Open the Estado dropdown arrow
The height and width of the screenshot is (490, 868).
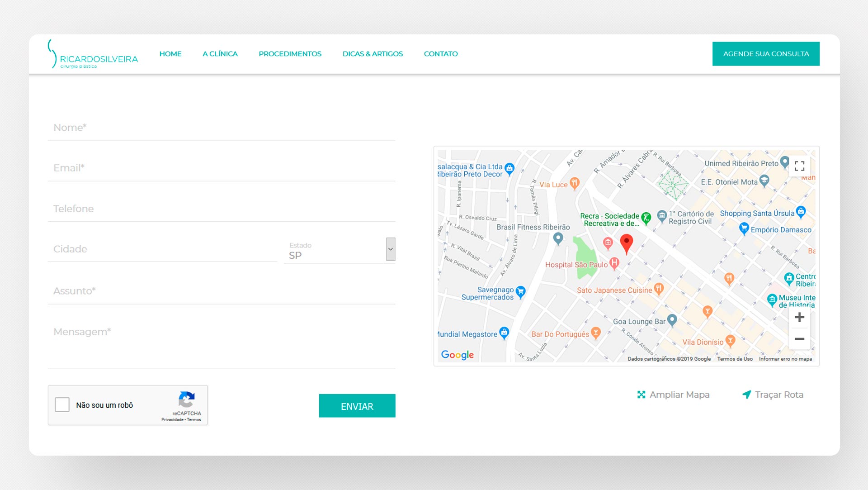(391, 249)
